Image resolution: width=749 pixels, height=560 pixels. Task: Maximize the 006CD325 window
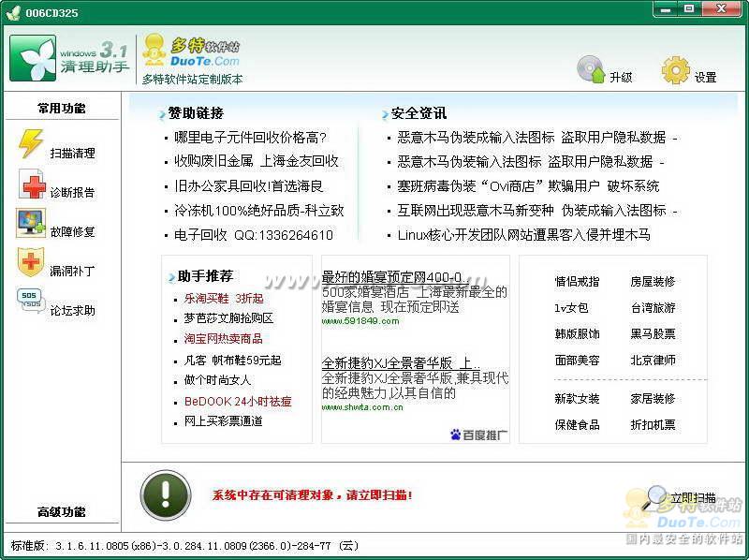click(689, 8)
